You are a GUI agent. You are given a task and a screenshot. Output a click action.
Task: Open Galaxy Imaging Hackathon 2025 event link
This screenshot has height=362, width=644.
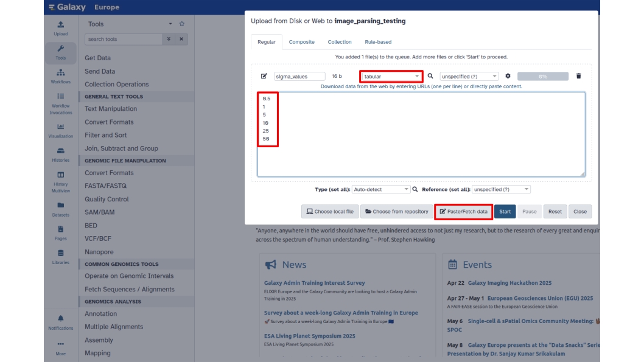[509, 283]
